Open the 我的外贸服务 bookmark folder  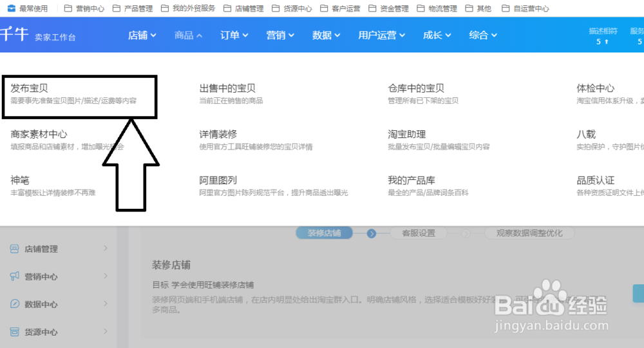[x=187, y=8]
